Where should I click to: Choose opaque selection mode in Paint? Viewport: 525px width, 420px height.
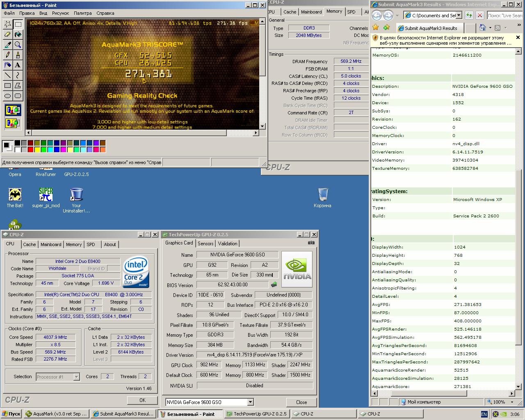[x=13, y=110]
